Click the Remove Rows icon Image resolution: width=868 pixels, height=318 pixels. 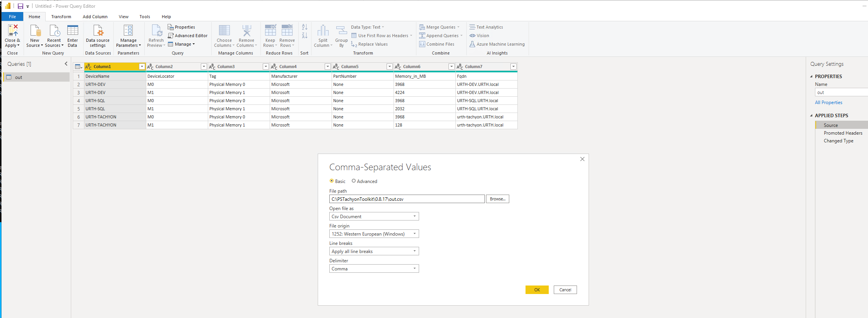pyautogui.click(x=287, y=30)
